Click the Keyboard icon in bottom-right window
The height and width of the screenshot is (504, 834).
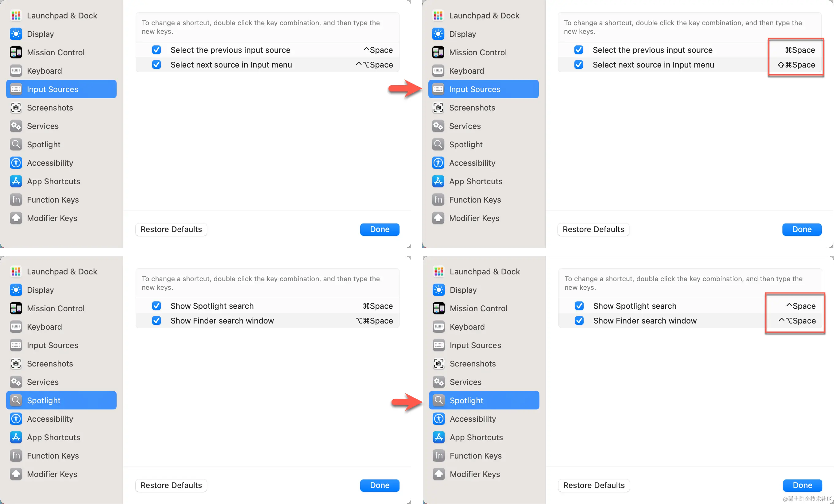[x=439, y=327]
